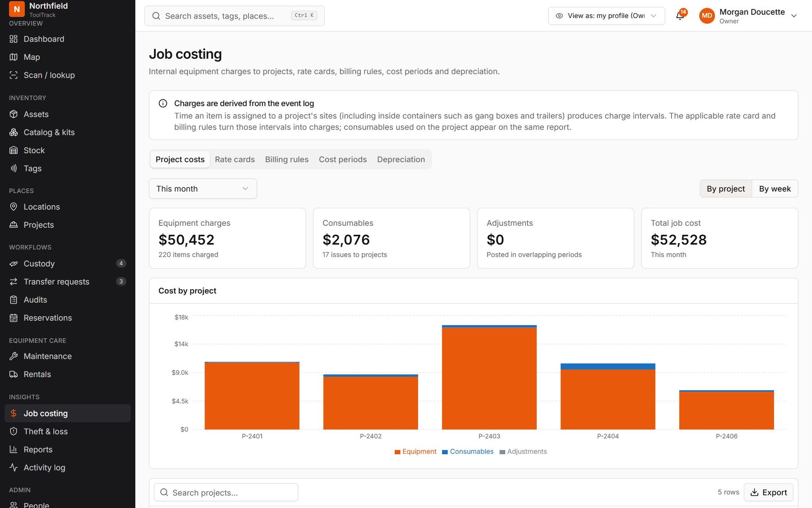
Task: Switch to the Rate cards tab
Action: (235, 159)
